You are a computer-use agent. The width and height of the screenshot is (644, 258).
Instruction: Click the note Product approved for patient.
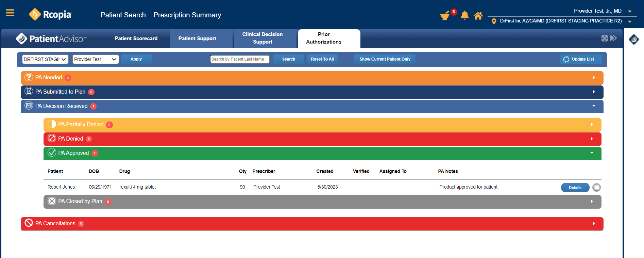tap(469, 187)
